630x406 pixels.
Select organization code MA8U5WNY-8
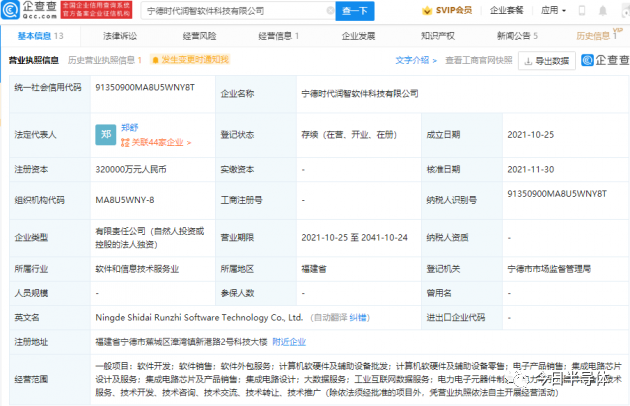125,200
